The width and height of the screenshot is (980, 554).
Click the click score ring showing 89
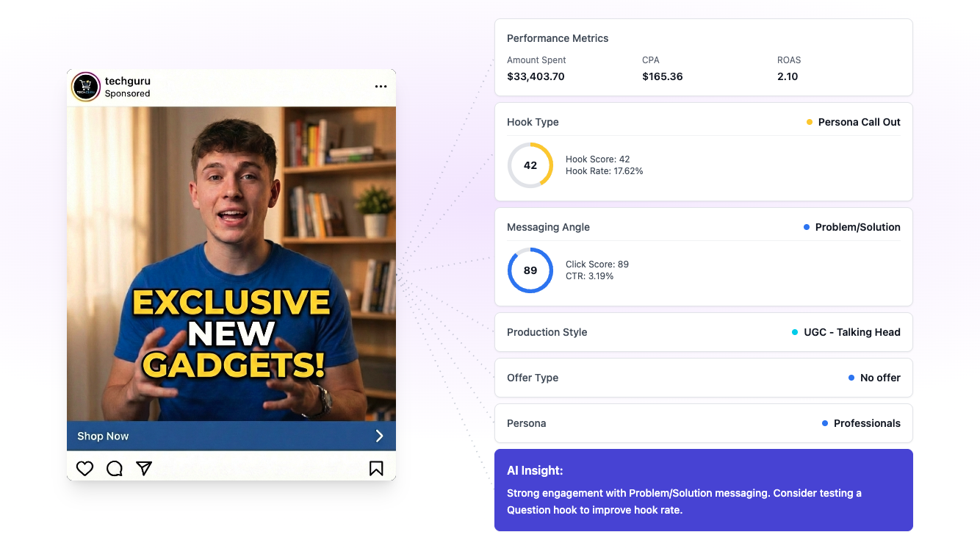pyautogui.click(x=530, y=270)
